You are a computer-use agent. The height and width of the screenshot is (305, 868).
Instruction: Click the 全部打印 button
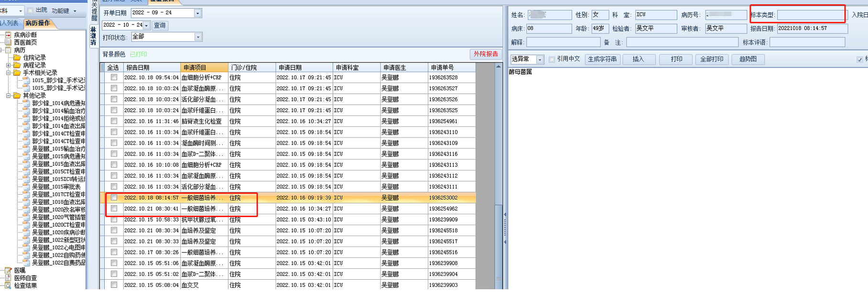coord(712,59)
